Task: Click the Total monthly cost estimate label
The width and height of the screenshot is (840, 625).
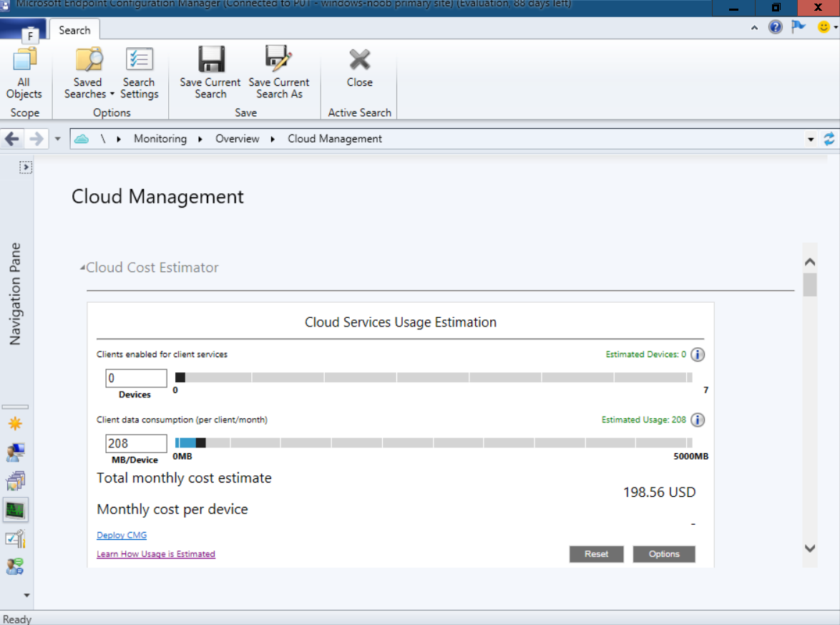Action: point(184,478)
